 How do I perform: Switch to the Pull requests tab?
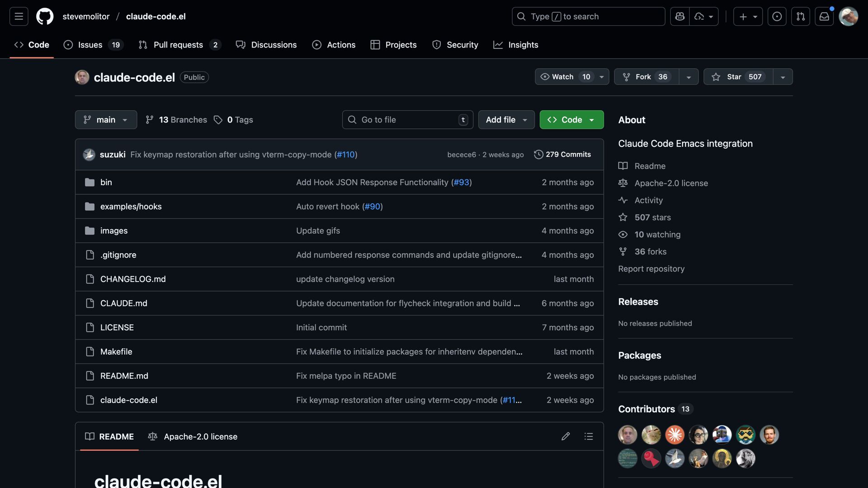pos(178,45)
